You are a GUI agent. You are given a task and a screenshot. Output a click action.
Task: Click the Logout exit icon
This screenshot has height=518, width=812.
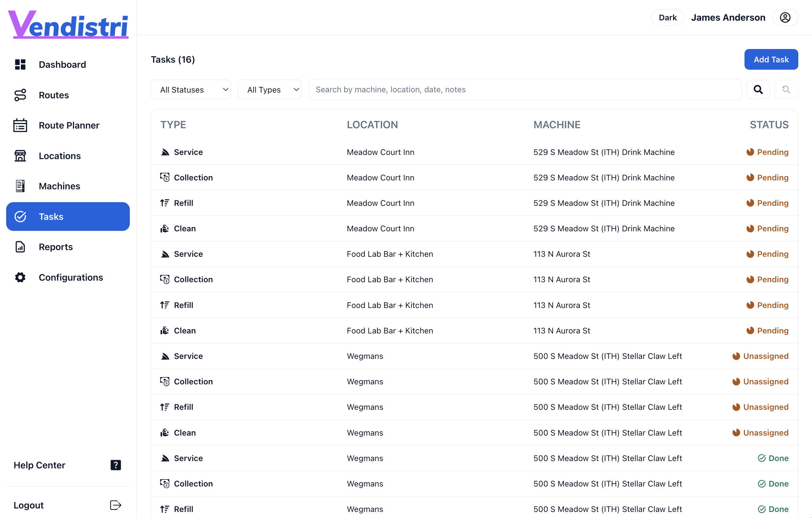[115, 505]
